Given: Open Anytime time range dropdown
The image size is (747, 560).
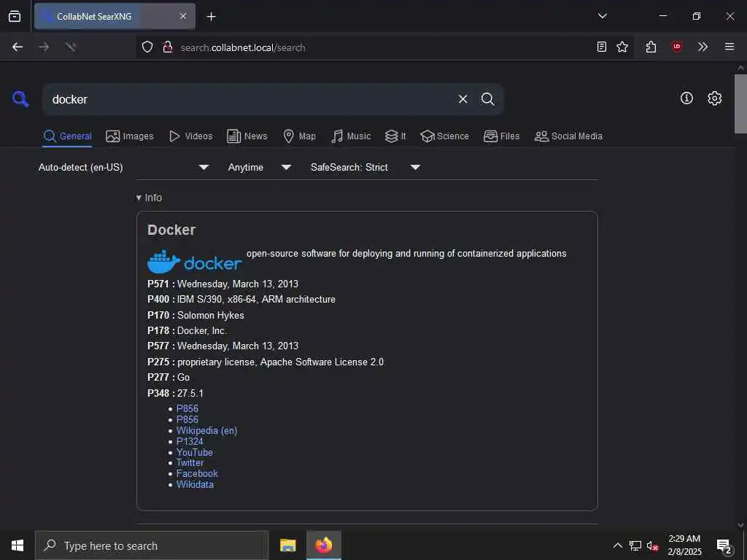Looking at the screenshot, I should 259,167.
